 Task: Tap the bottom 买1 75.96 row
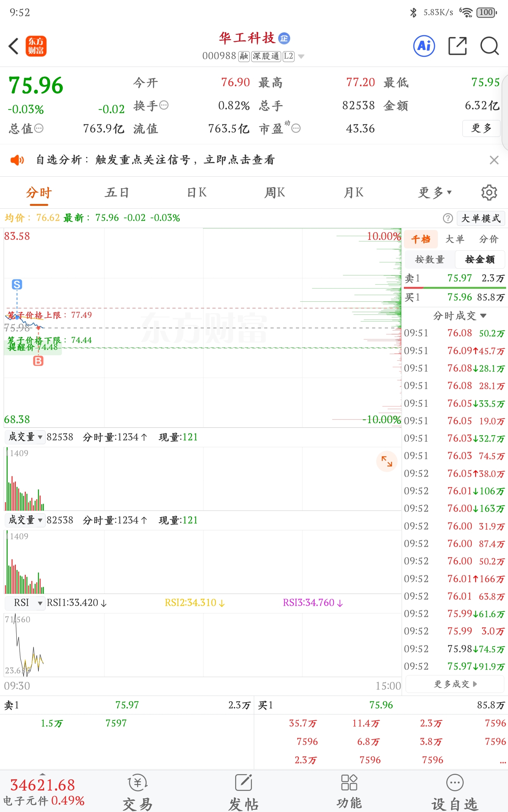click(381, 705)
